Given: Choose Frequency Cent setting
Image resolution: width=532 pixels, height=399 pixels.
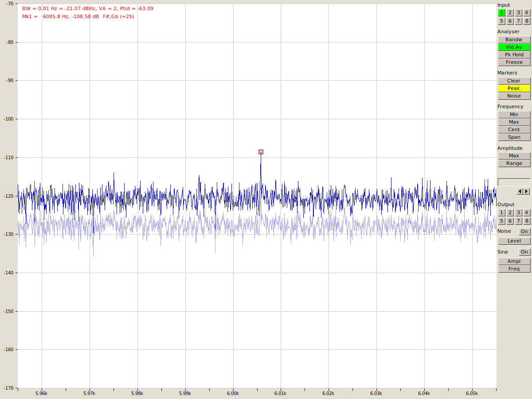Looking at the screenshot, I should 514,129.
